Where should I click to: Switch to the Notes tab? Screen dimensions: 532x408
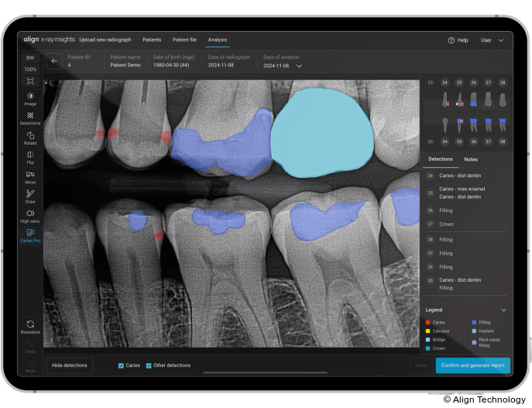[471, 159]
